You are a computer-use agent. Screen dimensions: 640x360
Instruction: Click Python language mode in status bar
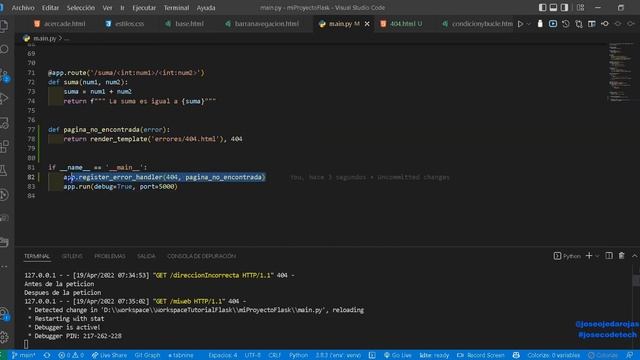point(298,355)
